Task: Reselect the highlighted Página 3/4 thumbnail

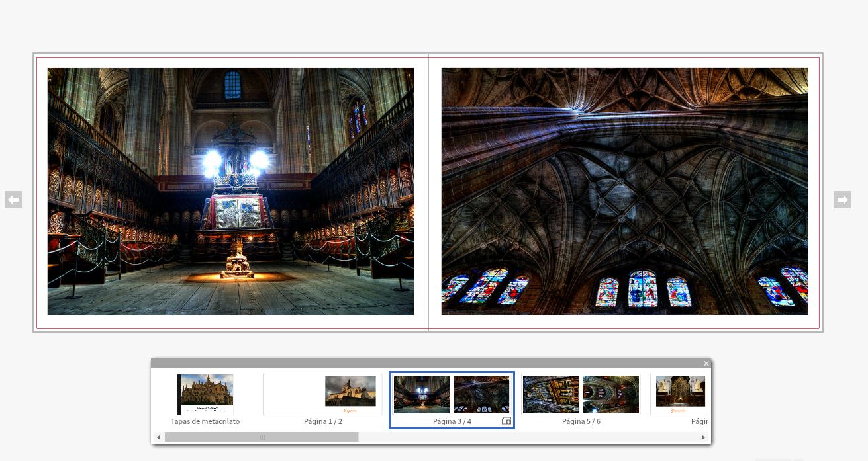Action: pyautogui.click(x=452, y=394)
